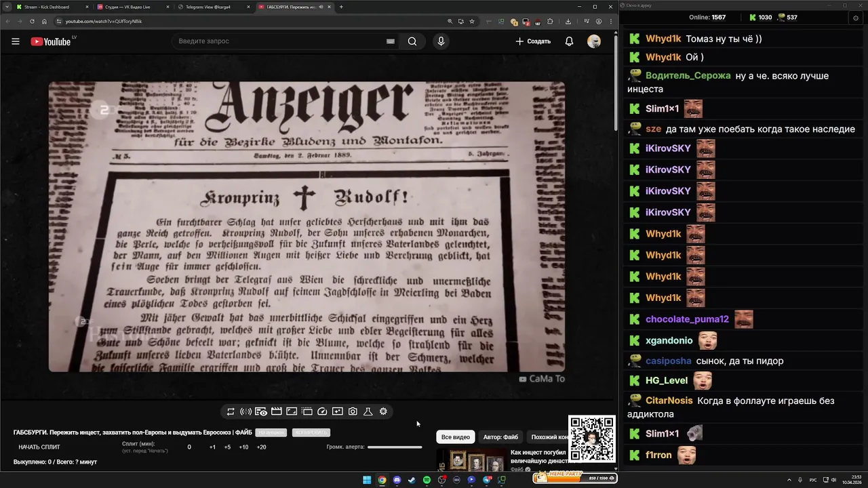Click the clapperboard icon in player toolbar

(277, 411)
